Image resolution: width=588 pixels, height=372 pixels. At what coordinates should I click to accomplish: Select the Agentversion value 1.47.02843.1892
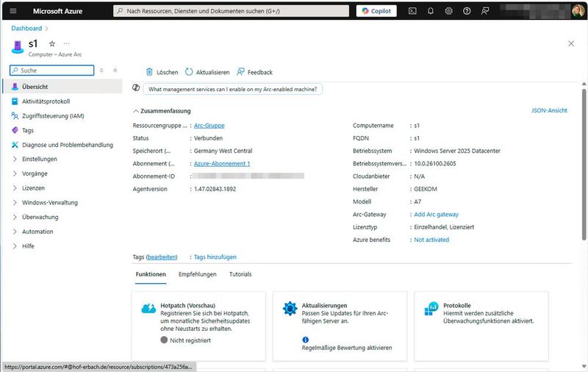(x=215, y=189)
